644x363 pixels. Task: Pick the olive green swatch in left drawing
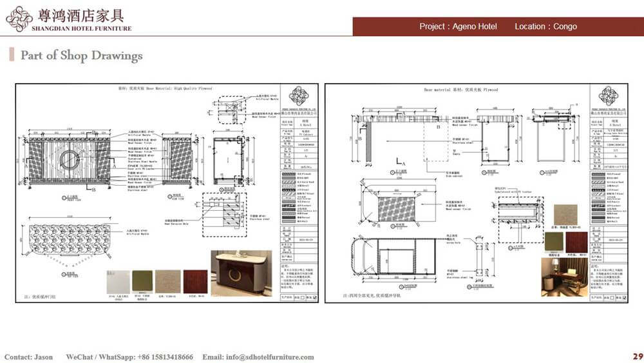[143, 282]
